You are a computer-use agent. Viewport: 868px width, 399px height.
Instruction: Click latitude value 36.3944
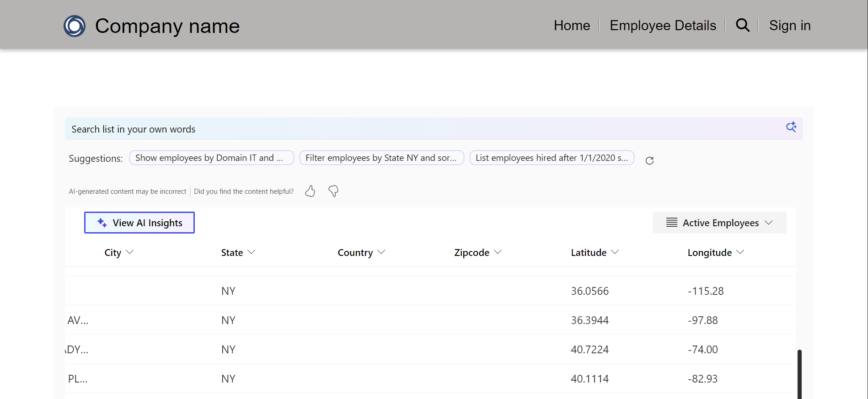[x=589, y=320]
